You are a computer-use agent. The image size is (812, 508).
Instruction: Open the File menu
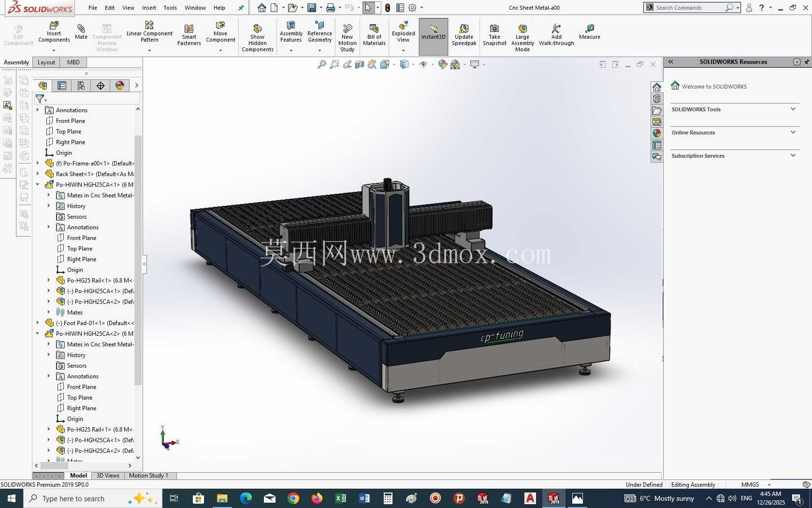(x=93, y=8)
